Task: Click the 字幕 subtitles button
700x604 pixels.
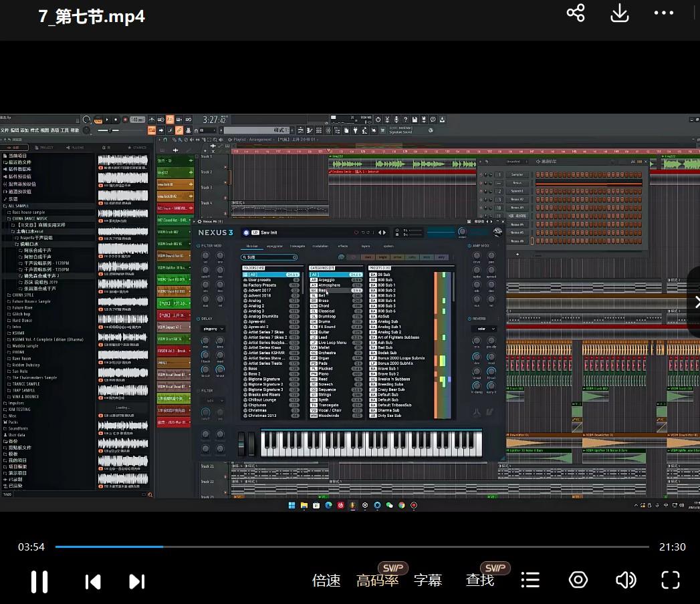Action: 428,581
